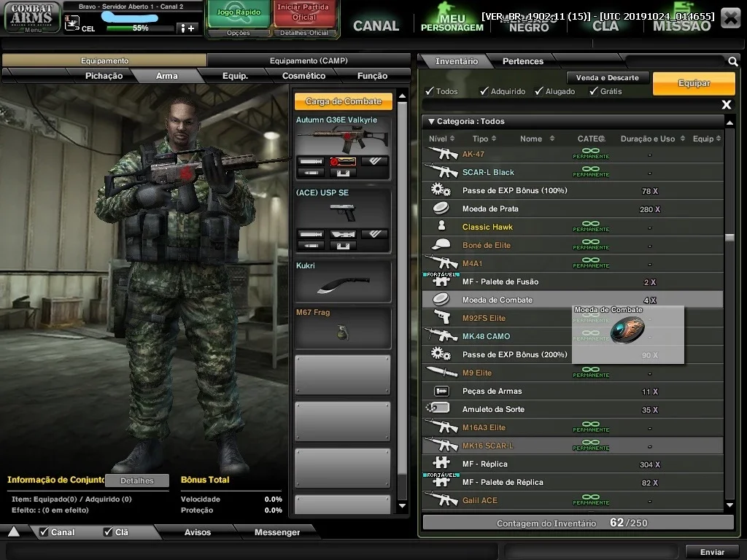Select the AK-47 rifle icon
Viewport: 747px width, 560px height.
[441, 154]
